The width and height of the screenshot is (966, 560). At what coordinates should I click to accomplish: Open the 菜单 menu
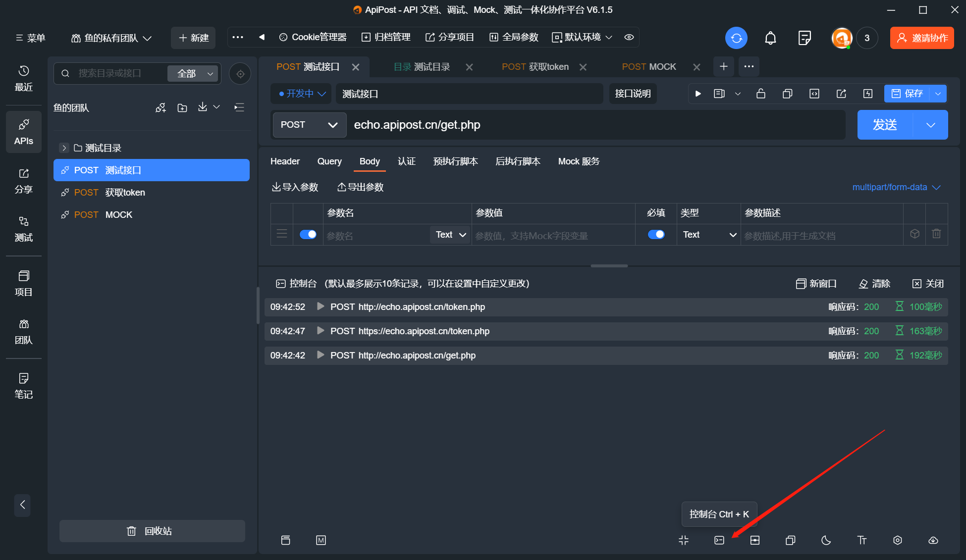pos(30,38)
